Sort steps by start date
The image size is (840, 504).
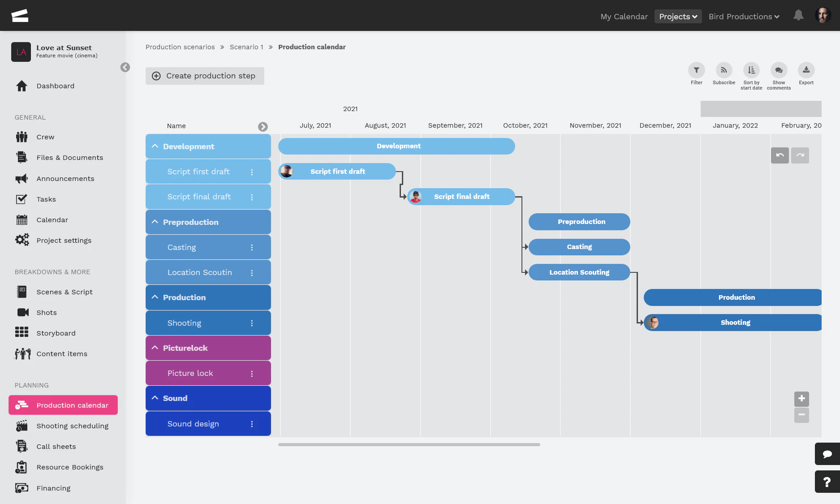point(751,70)
